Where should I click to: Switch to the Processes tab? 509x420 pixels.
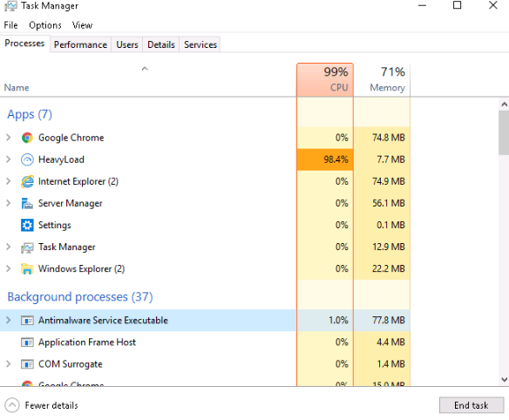click(x=24, y=44)
